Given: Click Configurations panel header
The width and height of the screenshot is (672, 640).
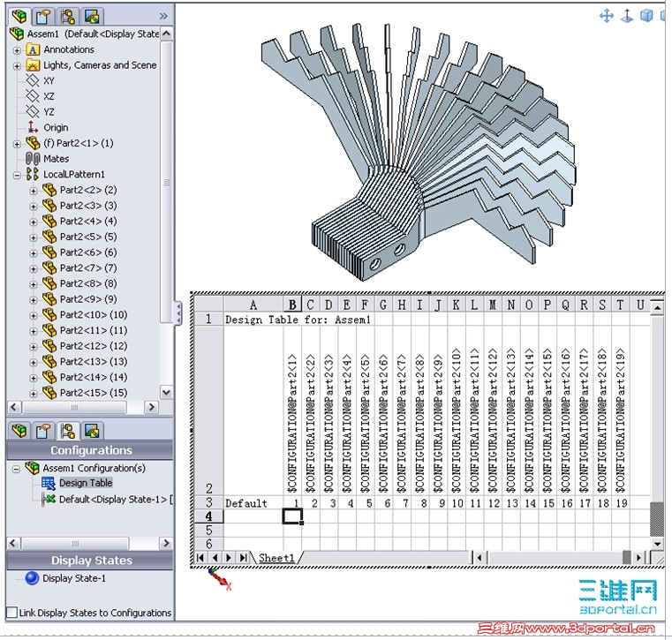Looking at the screenshot, I should [x=91, y=450].
